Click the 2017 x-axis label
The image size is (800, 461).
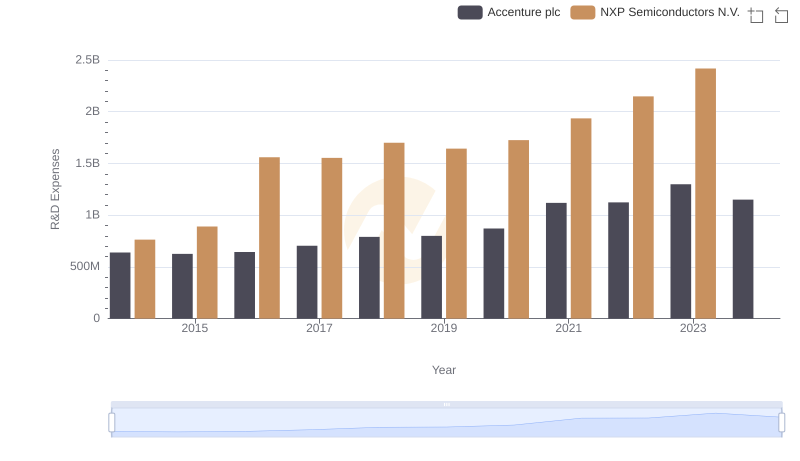coord(319,328)
